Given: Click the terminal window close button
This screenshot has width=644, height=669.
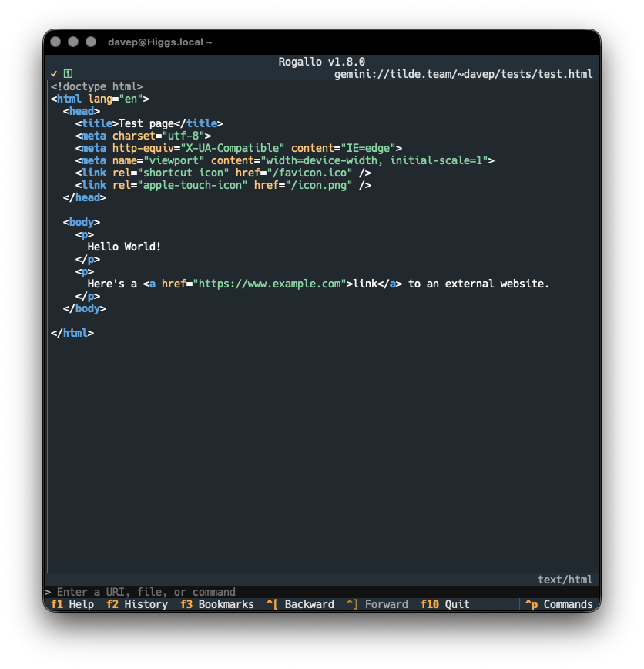Looking at the screenshot, I should point(55,42).
